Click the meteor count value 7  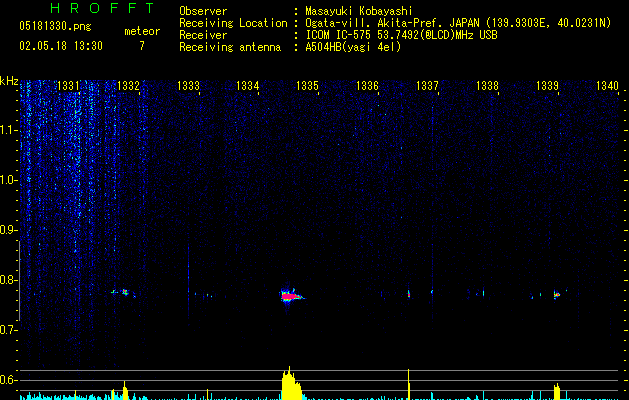coord(142,46)
